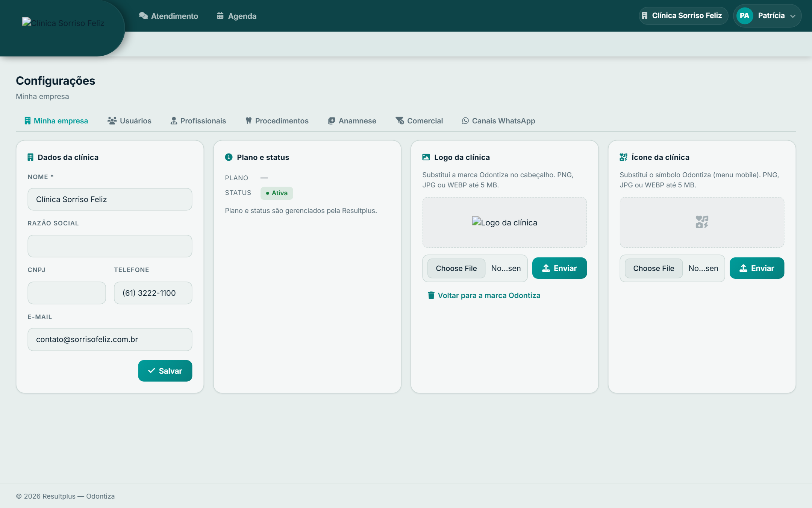Switch to the Usuários tab
This screenshot has width=812, height=508.
click(129, 121)
